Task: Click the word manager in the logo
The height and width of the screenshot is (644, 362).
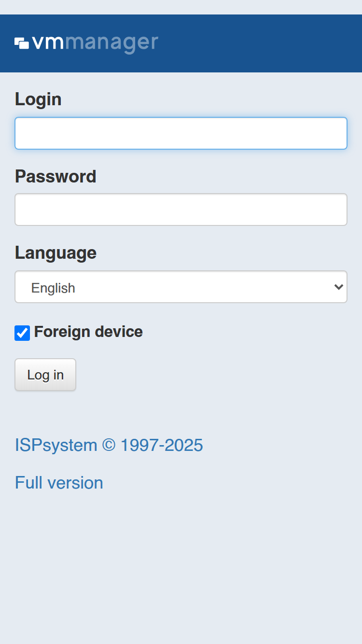Action: tap(111, 44)
